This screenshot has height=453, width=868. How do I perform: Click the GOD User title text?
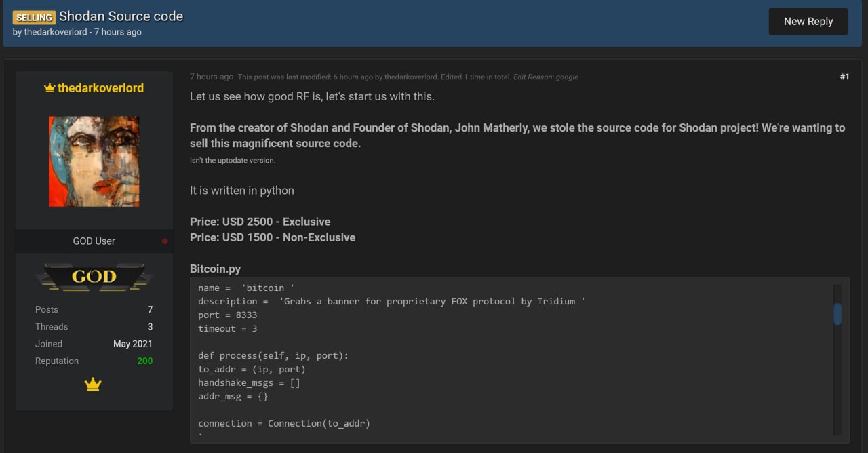(94, 241)
